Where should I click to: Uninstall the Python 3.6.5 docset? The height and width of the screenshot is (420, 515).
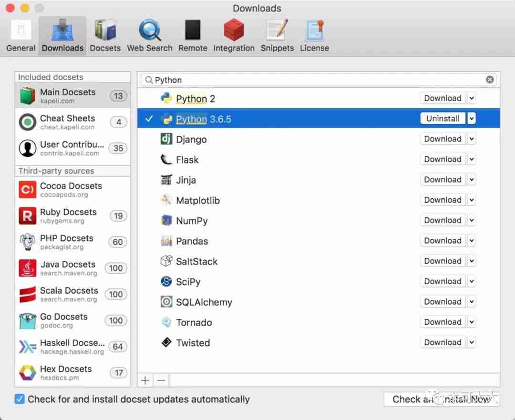point(443,119)
